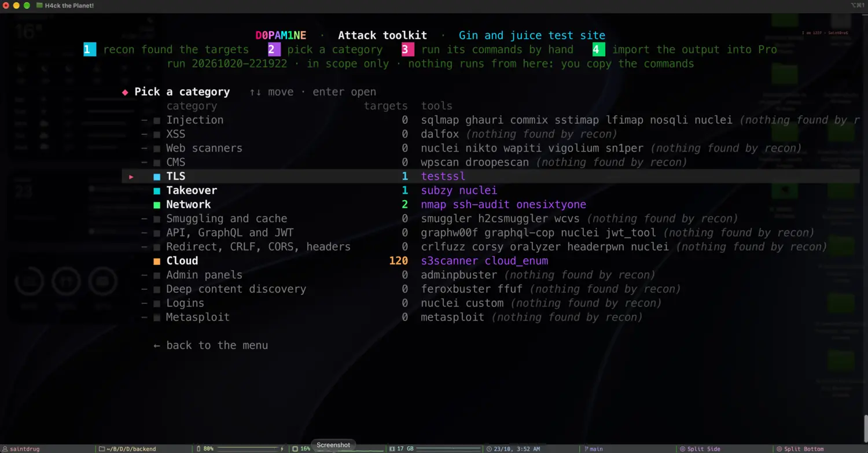
Task: Select the Cloud category
Action: 182,261
